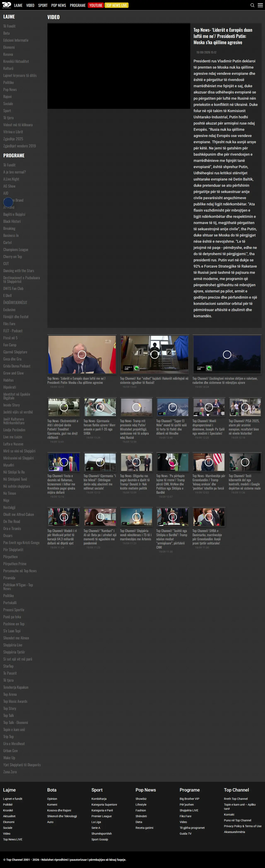Select SPORT in top menu

pyautogui.click(x=43, y=5)
